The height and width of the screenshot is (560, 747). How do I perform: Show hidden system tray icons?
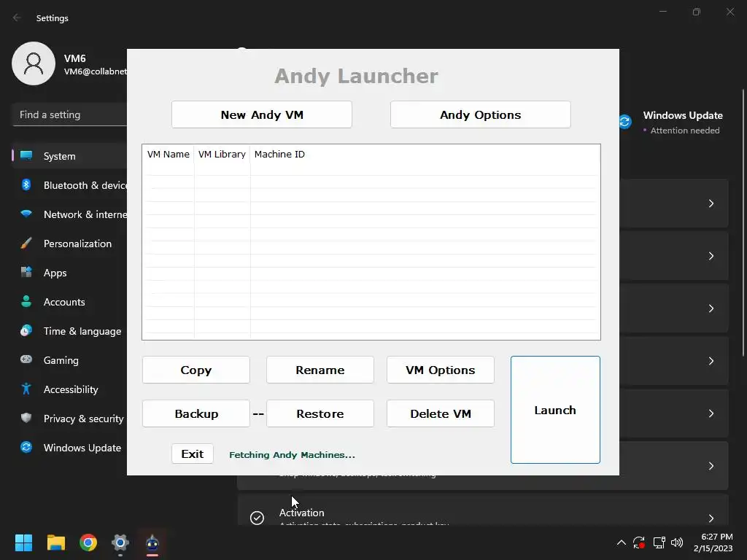(622, 542)
